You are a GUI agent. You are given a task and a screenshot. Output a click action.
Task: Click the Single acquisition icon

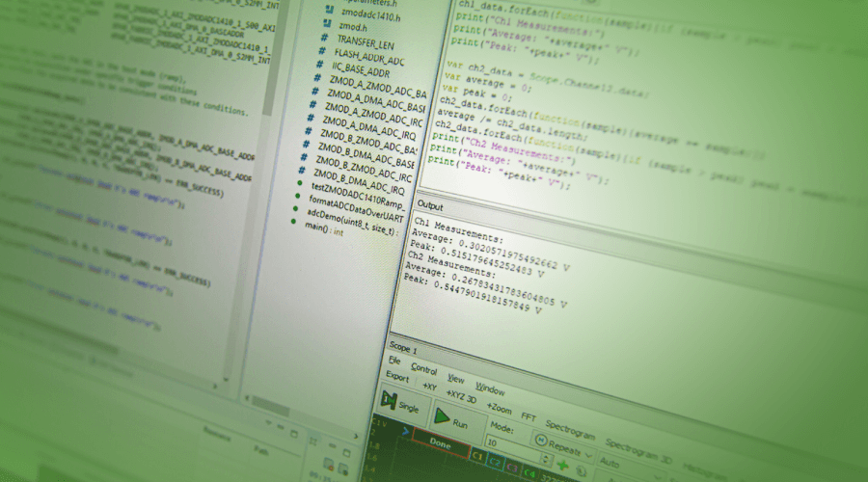[389, 400]
